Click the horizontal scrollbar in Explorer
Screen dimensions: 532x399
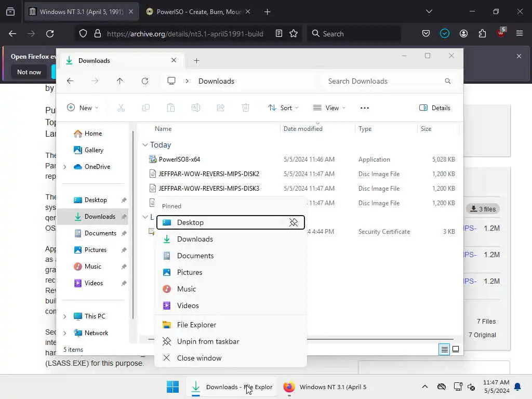pyautogui.click(x=380, y=339)
